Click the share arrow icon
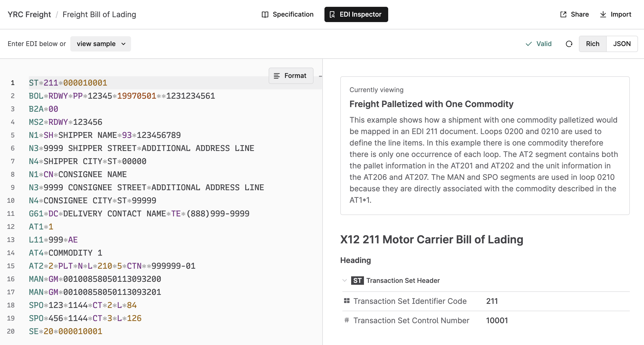The height and width of the screenshot is (345, 644). [563, 14]
